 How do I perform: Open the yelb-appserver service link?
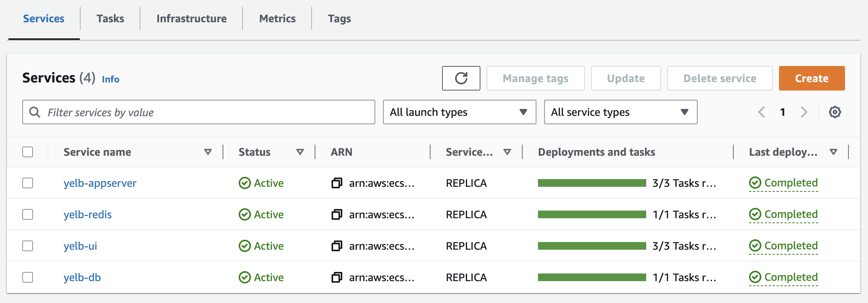pyautogui.click(x=100, y=183)
